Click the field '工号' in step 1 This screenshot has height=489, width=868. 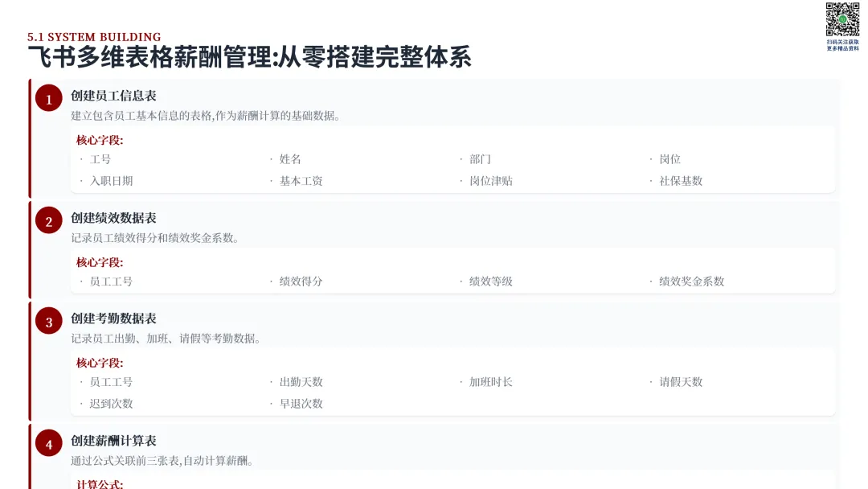pos(100,159)
